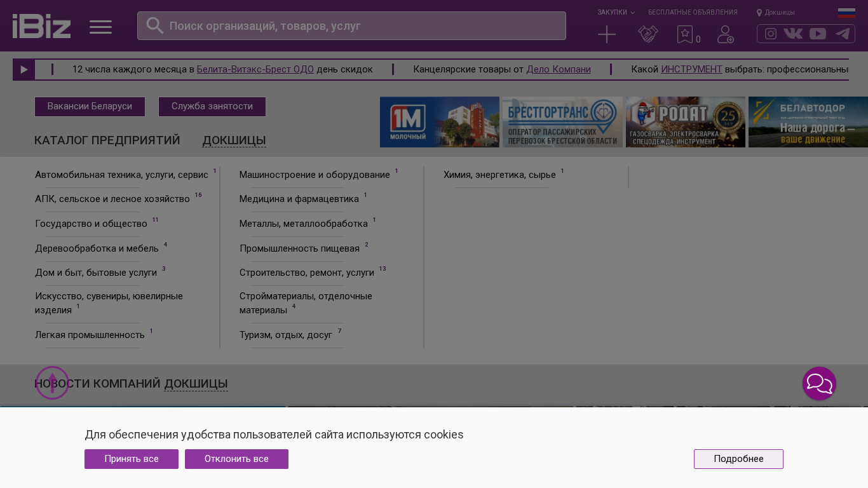The width and height of the screenshot is (868, 488).
Task: Open the Instagram social link
Action: 771,34
